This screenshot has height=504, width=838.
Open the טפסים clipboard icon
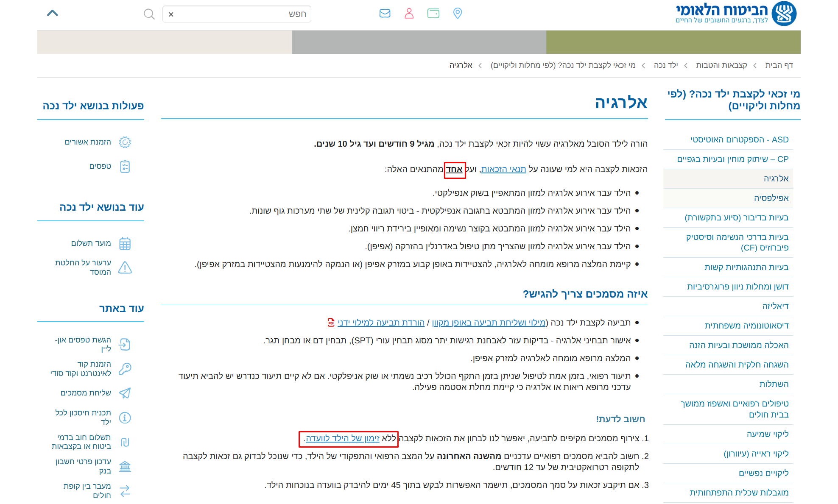[125, 166]
